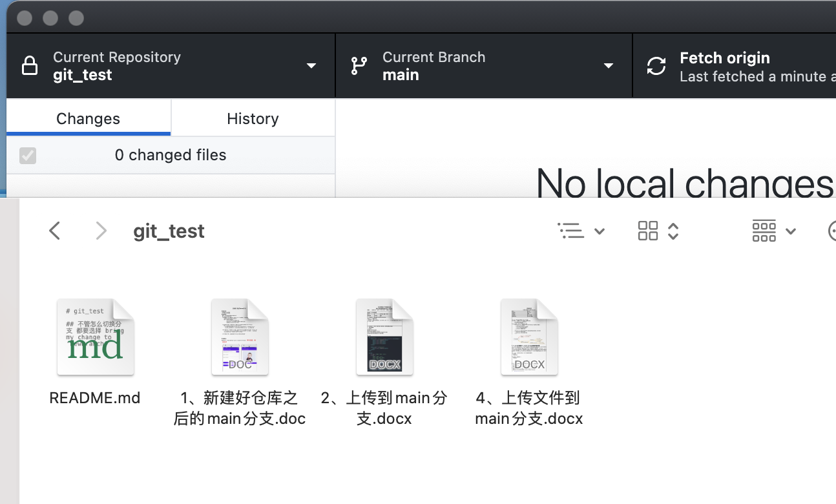This screenshot has width=836, height=504.
Task: Click the circular icon at toolbar's far right
Action: 833,231
